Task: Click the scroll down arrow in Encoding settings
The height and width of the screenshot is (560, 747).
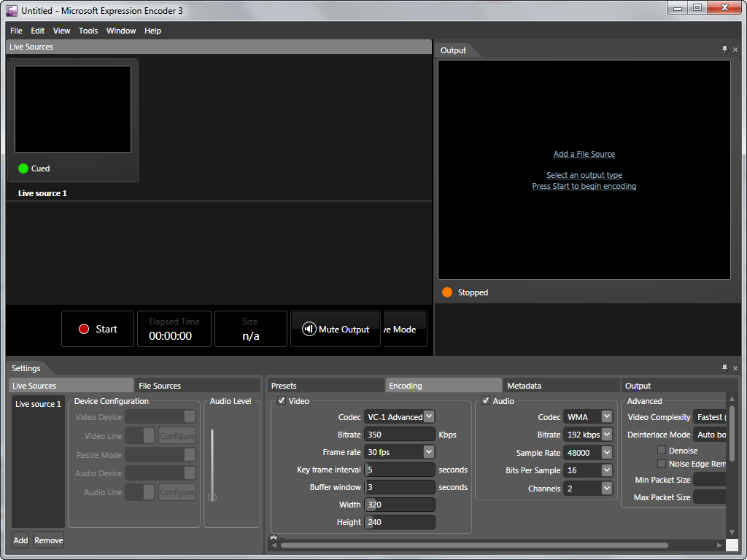Action: [732, 532]
